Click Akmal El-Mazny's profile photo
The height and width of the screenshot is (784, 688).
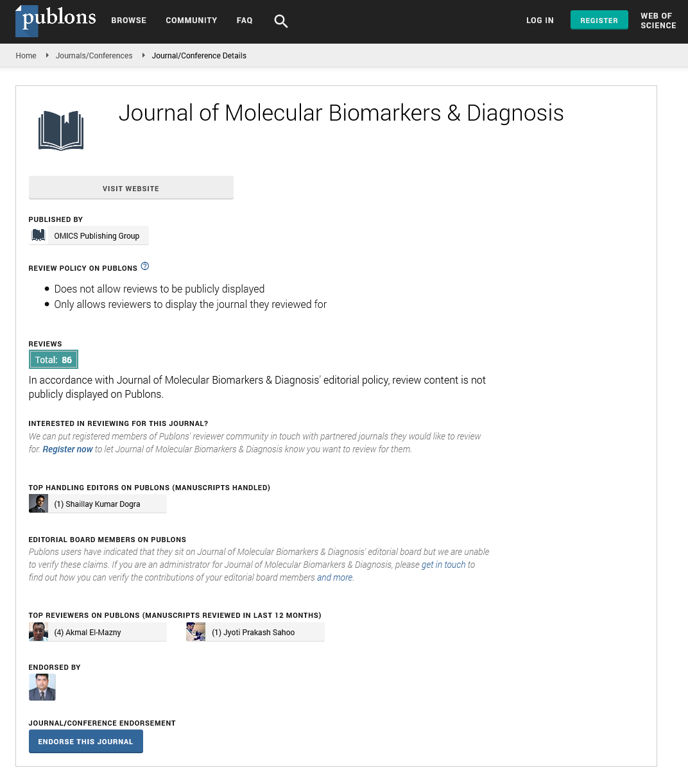[x=39, y=632]
